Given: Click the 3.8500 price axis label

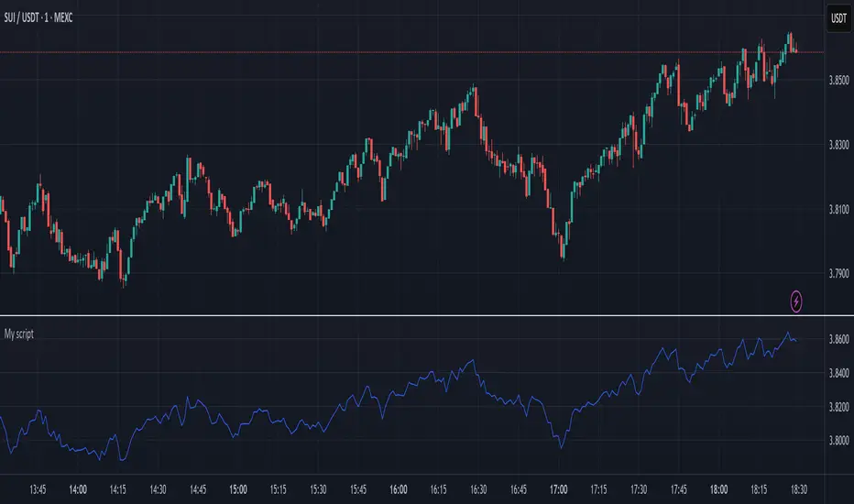Looking at the screenshot, I should pyautogui.click(x=838, y=80).
